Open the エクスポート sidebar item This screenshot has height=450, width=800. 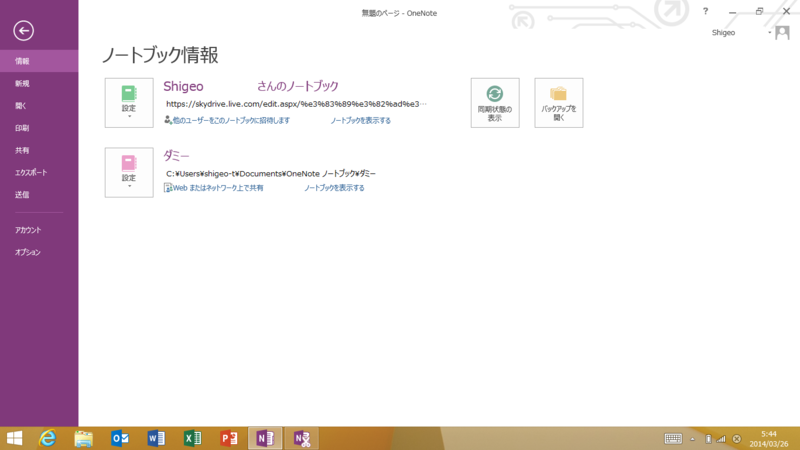tap(39, 172)
